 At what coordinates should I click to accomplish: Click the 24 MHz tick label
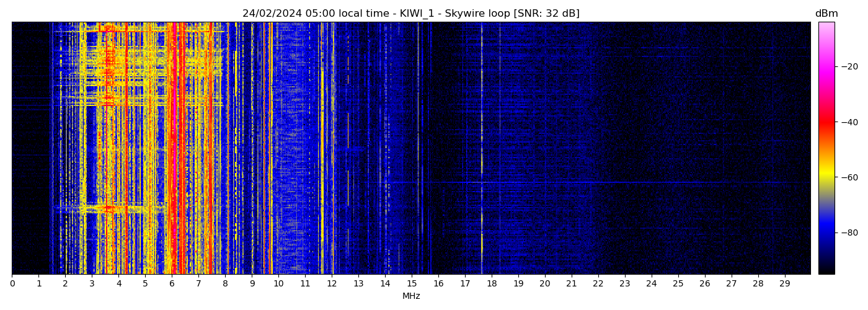[x=651, y=283]
